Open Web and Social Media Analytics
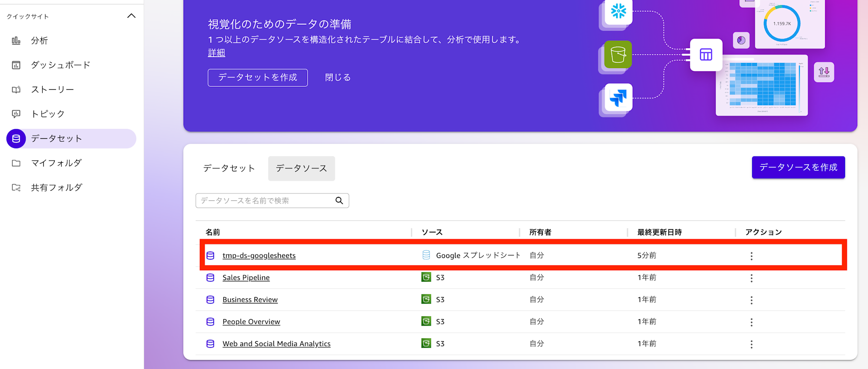868x369 pixels. [276, 344]
